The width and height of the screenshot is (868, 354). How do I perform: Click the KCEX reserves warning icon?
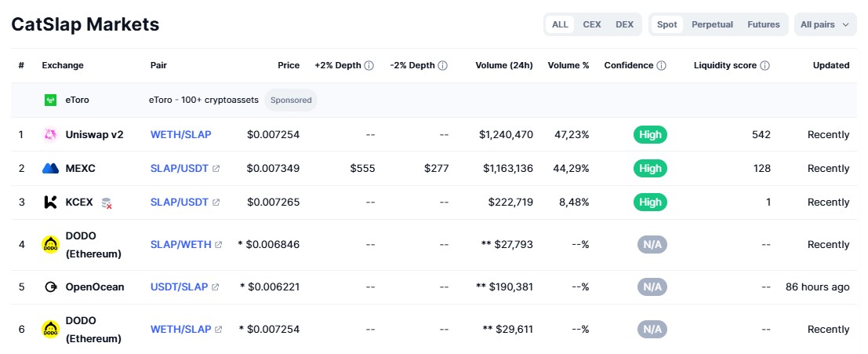pos(107,203)
